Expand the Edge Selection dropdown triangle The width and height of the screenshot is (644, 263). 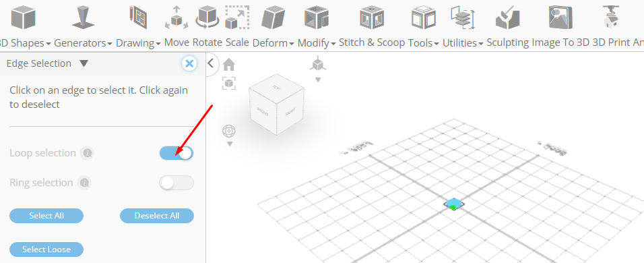(x=84, y=63)
